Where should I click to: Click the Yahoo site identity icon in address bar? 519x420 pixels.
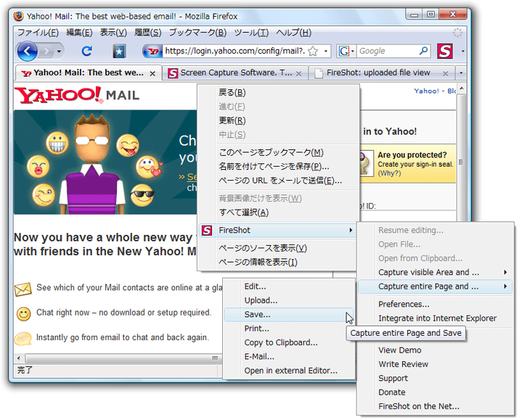pyautogui.click(x=152, y=52)
